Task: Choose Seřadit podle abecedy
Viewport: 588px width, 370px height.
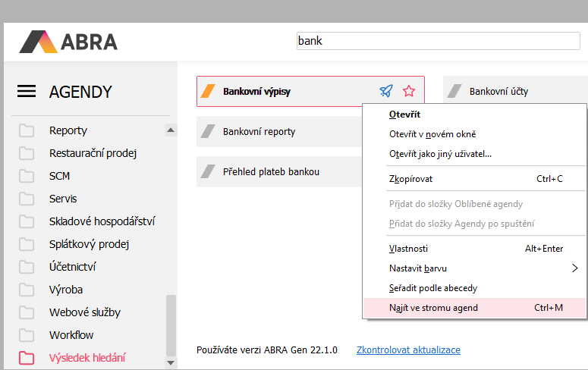Action: 474,288
